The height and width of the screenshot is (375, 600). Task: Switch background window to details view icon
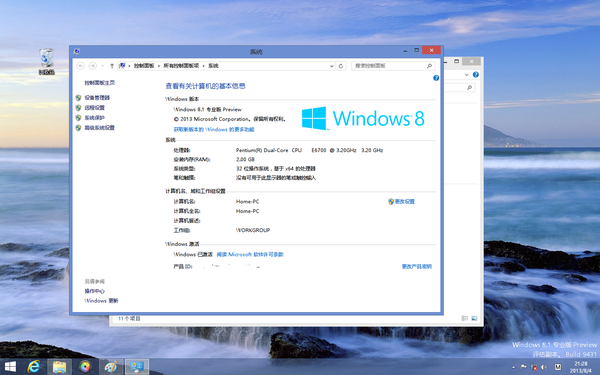click(x=465, y=318)
